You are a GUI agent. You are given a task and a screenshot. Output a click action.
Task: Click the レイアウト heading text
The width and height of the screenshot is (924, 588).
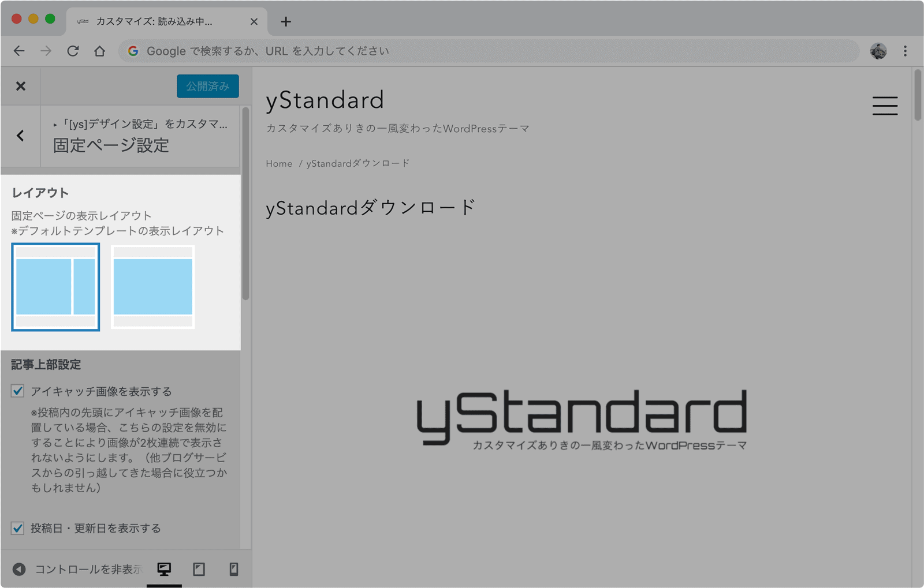(40, 193)
